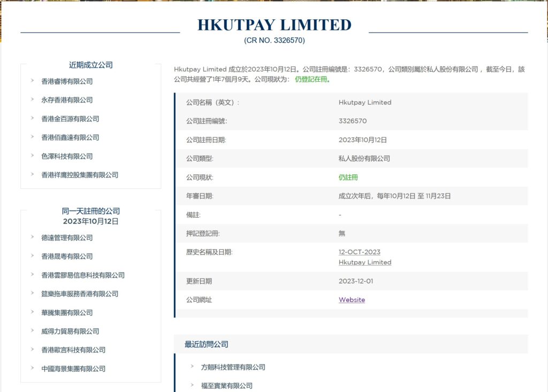Viewport: 548px width, 392px height.
Task: Click the arrow beside 香港雲膠易信息科技有限公司
Action: 32,274
